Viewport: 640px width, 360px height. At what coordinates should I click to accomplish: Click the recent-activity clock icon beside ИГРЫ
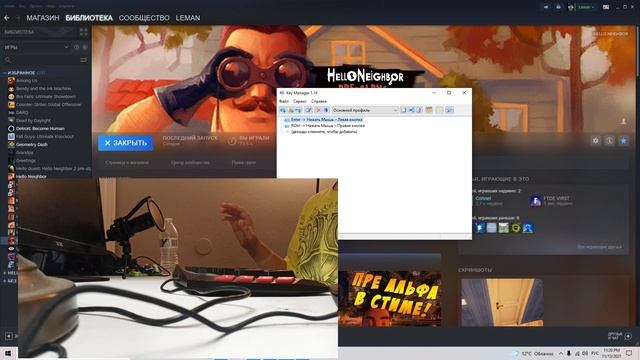click(76, 47)
